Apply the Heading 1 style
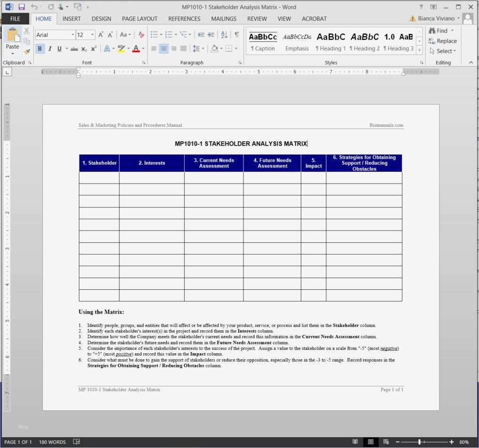This screenshot has width=479, height=448. [331, 42]
